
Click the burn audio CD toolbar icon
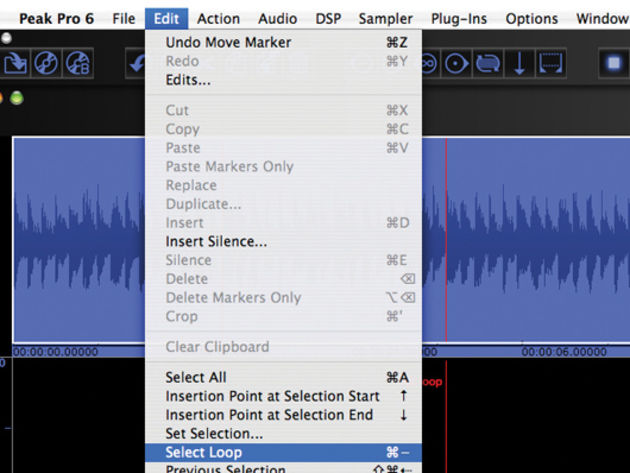click(45, 63)
